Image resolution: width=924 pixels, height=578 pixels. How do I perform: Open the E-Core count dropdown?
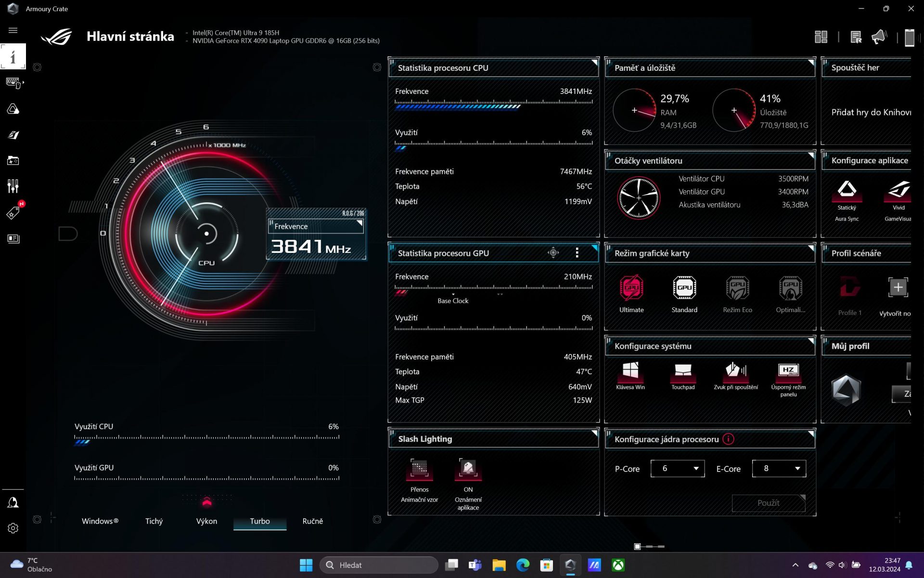pyautogui.click(x=779, y=469)
